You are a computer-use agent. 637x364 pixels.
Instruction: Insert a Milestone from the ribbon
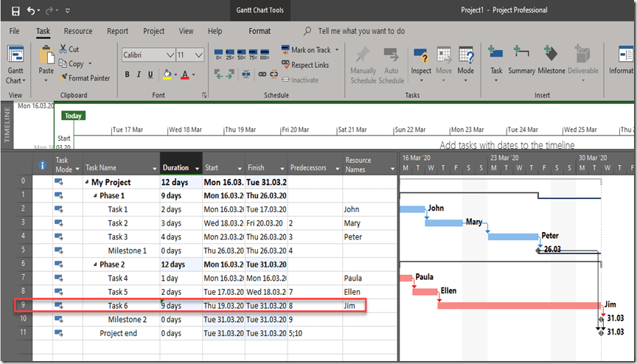pos(551,60)
